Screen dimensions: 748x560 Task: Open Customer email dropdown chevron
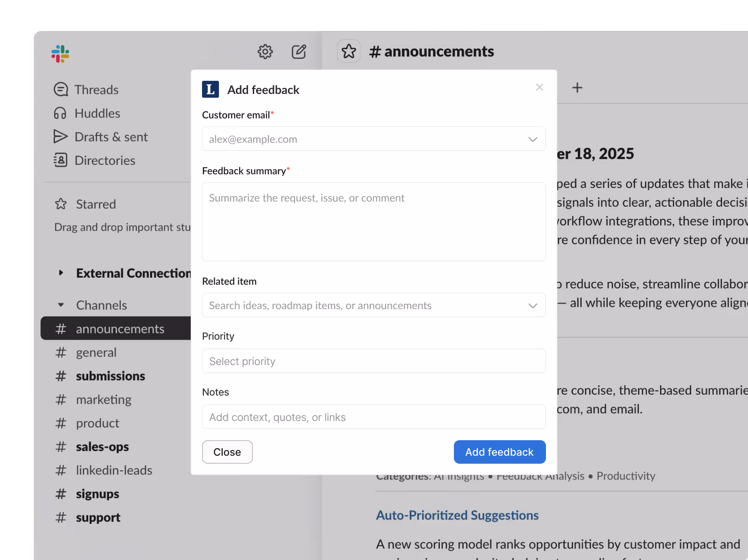coord(533,139)
